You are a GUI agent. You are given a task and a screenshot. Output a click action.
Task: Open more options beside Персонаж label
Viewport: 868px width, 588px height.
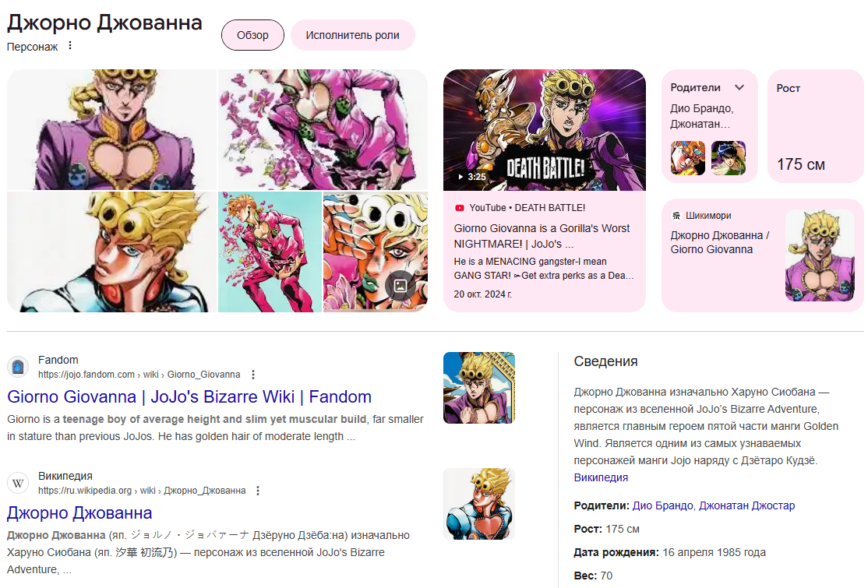(70, 46)
